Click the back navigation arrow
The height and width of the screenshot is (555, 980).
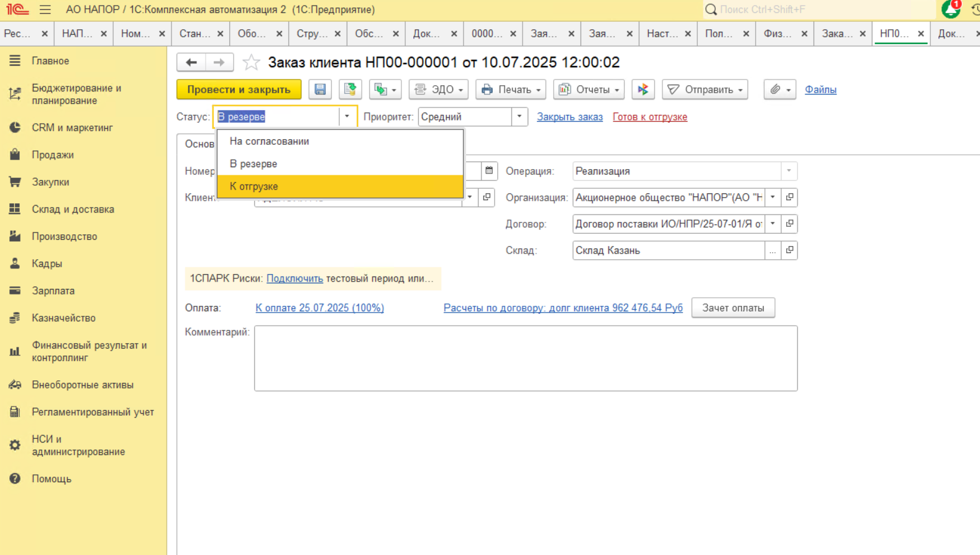(x=191, y=62)
